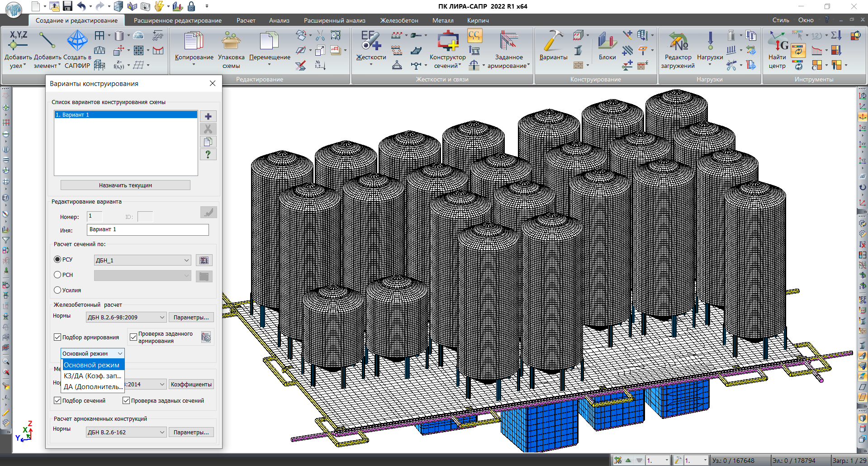
Task: Click the help question mark icon in dialog
Action: coord(208,155)
